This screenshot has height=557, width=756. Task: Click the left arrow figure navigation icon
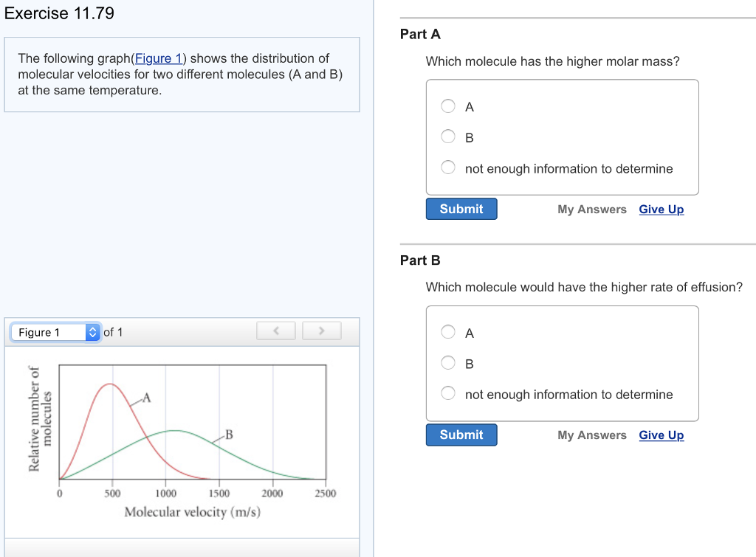pos(275,331)
